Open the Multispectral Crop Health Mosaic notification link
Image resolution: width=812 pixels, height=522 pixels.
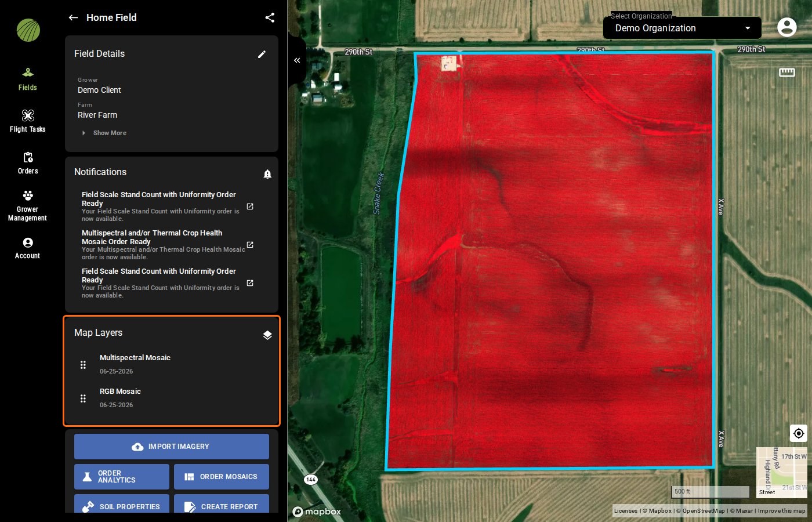pyautogui.click(x=250, y=245)
